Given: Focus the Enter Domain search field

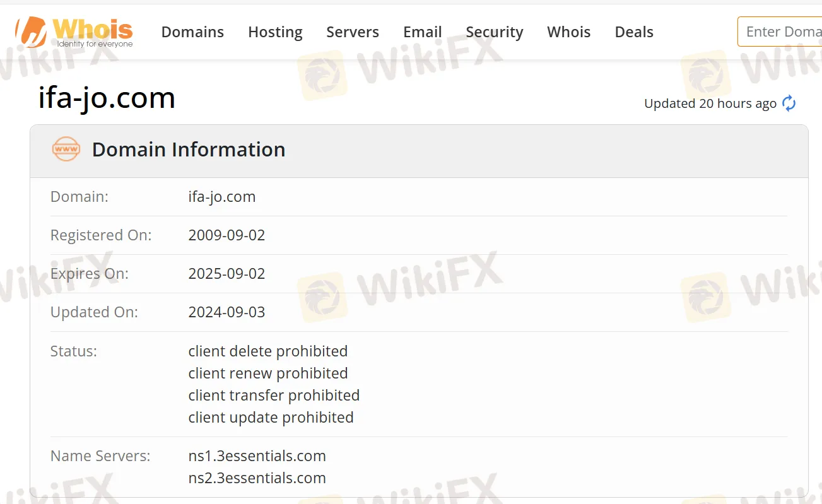Looking at the screenshot, I should pos(780,32).
